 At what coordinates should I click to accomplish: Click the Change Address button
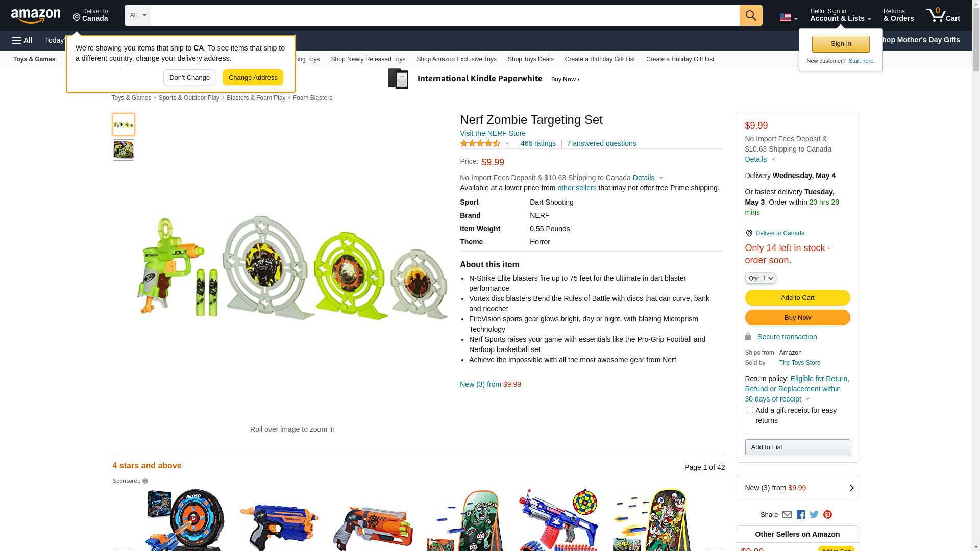253,78
